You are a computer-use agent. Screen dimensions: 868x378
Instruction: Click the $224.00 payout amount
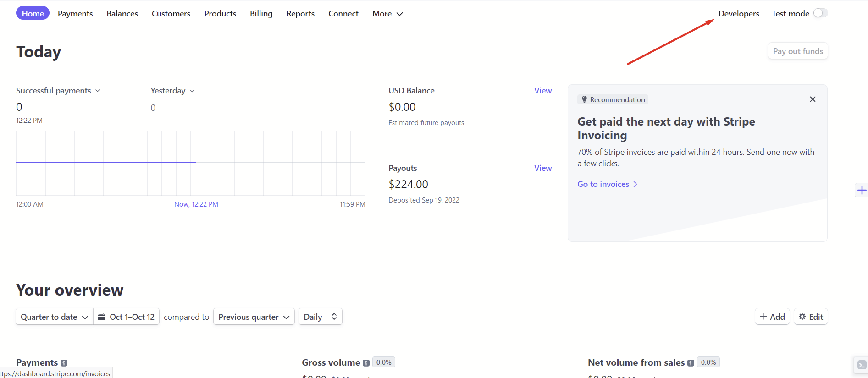408,184
